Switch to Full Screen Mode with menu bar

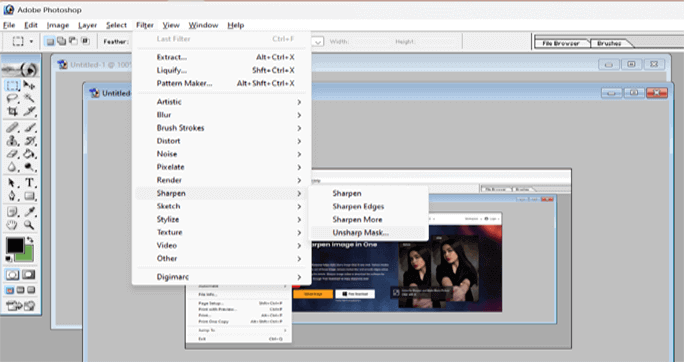(x=21, y=290)
